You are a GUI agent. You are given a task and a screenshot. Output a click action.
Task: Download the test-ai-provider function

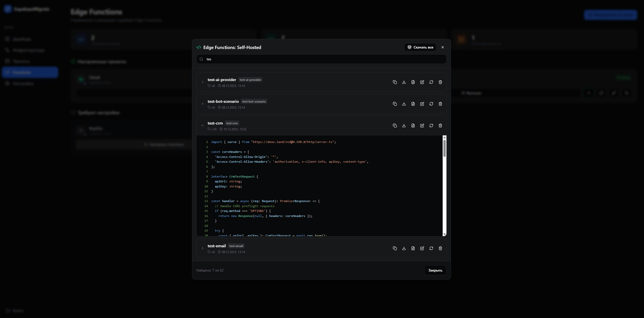pyautogui.click(x=404, y=82)
